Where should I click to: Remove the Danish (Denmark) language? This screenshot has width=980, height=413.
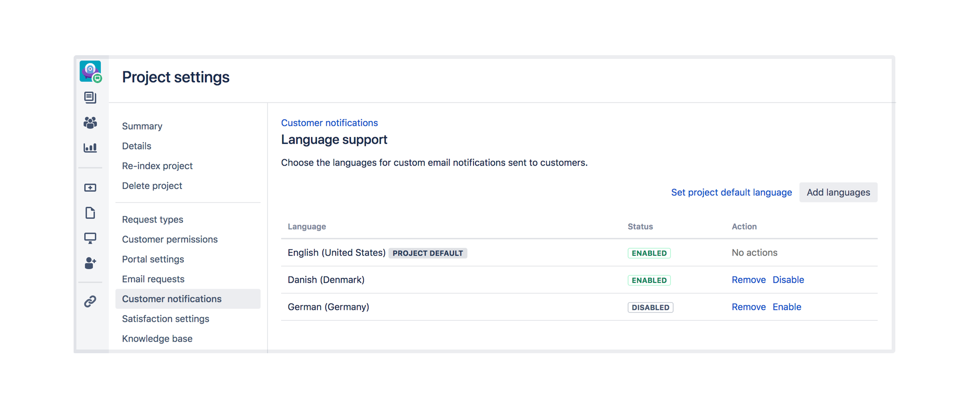pyautogui.click(x=748, y=280)
